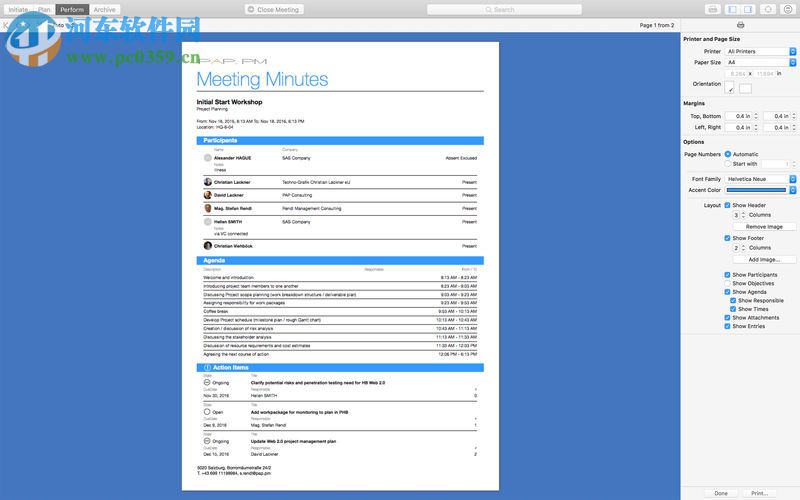Click the top margin stepper arrows
Screen dimensions: 800x500
pos(756,116)
